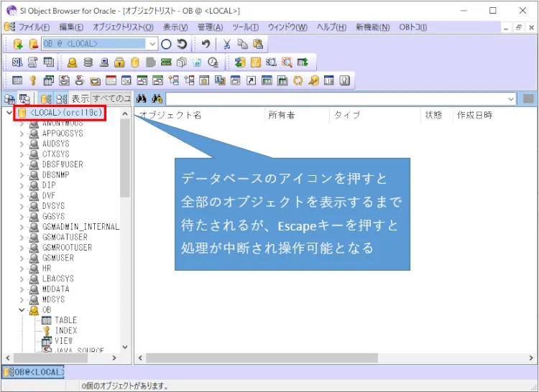539x392 pixels.
Task: Collapse the <LOCAL>(orcl19c) root node
Action: (9, 113)
